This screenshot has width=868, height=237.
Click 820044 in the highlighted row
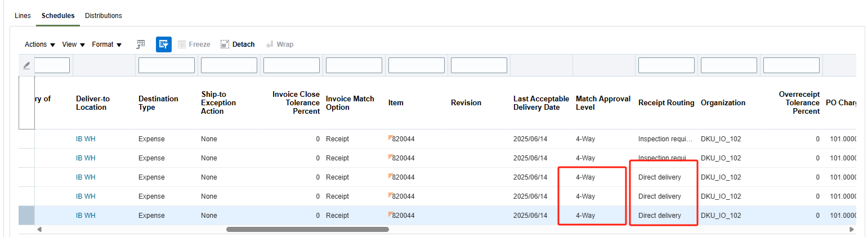tap(404, 216)
